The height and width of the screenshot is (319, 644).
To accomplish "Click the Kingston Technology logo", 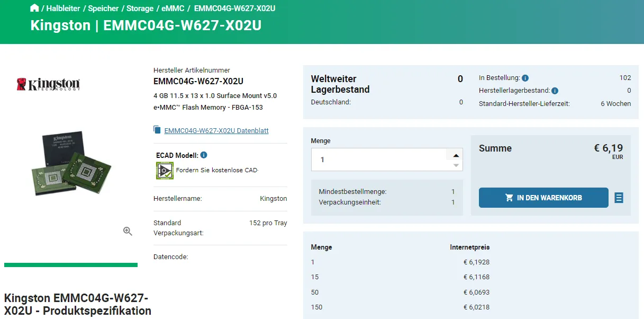I will point(48,84).
